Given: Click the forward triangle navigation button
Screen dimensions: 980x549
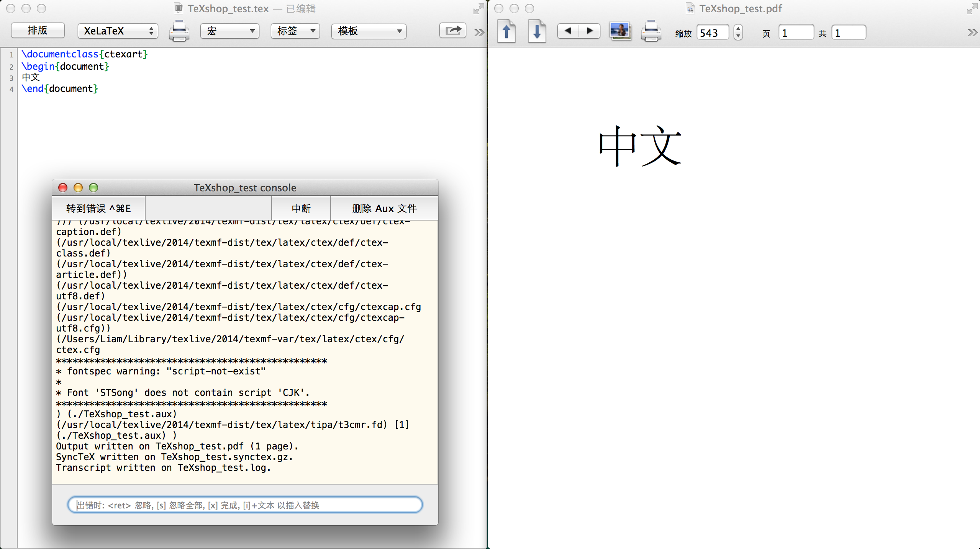Looking at the screenshot, I should pyautogui.click(x=590, y=31).
